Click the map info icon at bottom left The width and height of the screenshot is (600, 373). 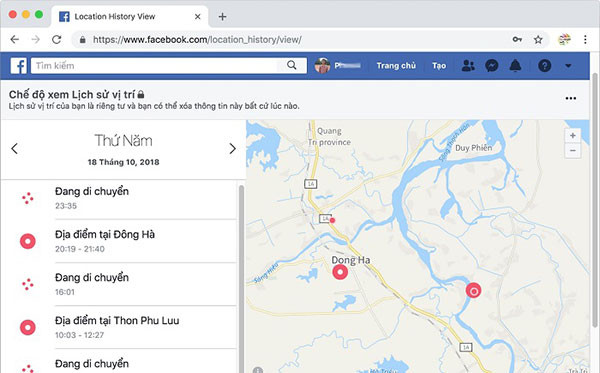coord(258,370)
